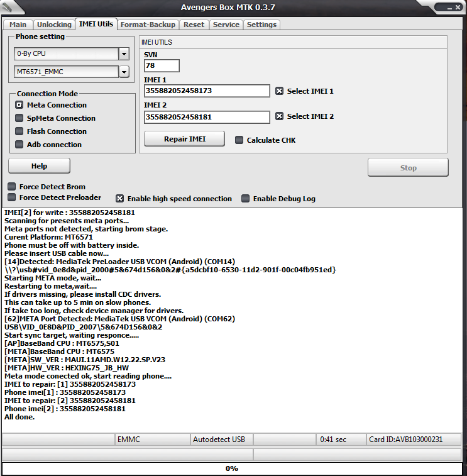Screen dimensions: 467x476
Task: Click 'Phone imei[2] : 355882052458181' log line
Action: tap(65, 409)
